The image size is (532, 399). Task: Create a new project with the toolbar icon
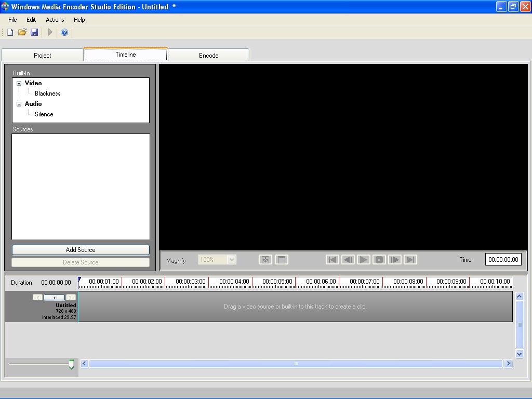pos(10,32)
